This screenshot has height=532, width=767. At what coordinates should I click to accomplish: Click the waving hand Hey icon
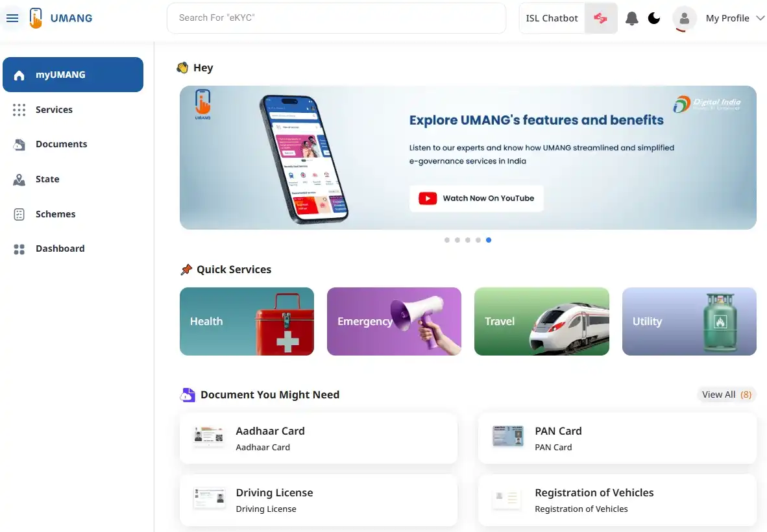(x=182, y=67)
